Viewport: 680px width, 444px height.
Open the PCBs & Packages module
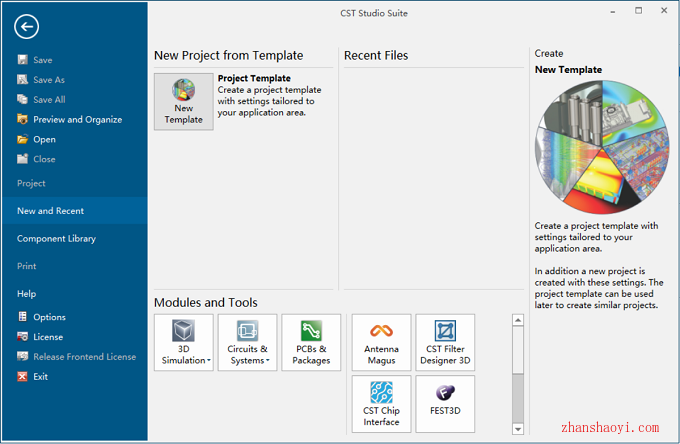[x=311, y=343]
